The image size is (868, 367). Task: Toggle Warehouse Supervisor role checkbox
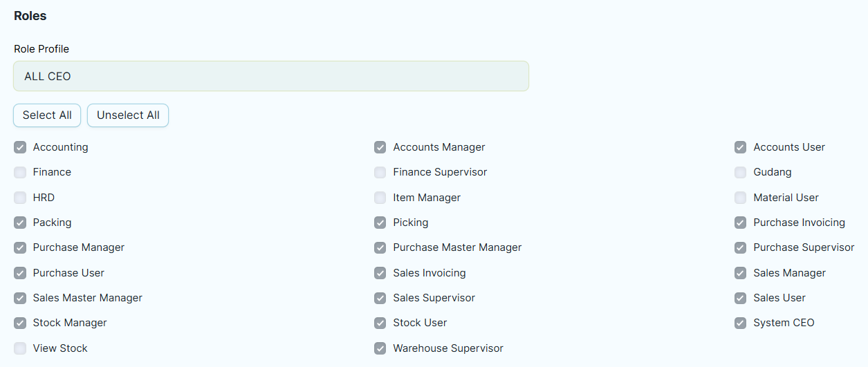click(x=380, y=348)
